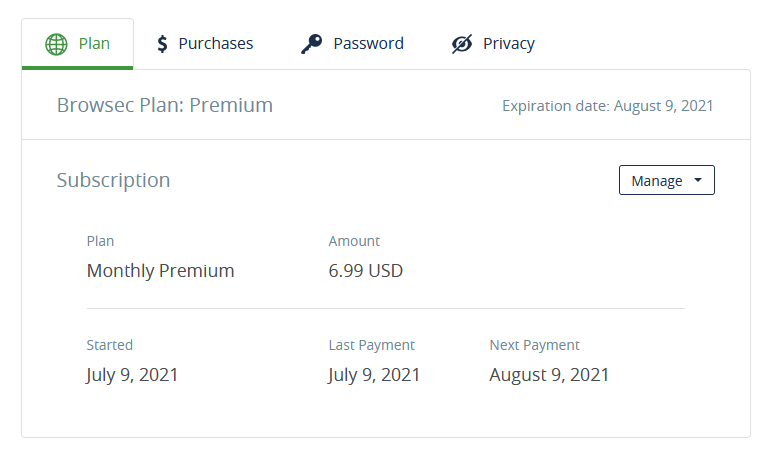The width and height of the screenshot is (778, 451).
Task: Click the Subscription section heading
Action: (113, 180)
